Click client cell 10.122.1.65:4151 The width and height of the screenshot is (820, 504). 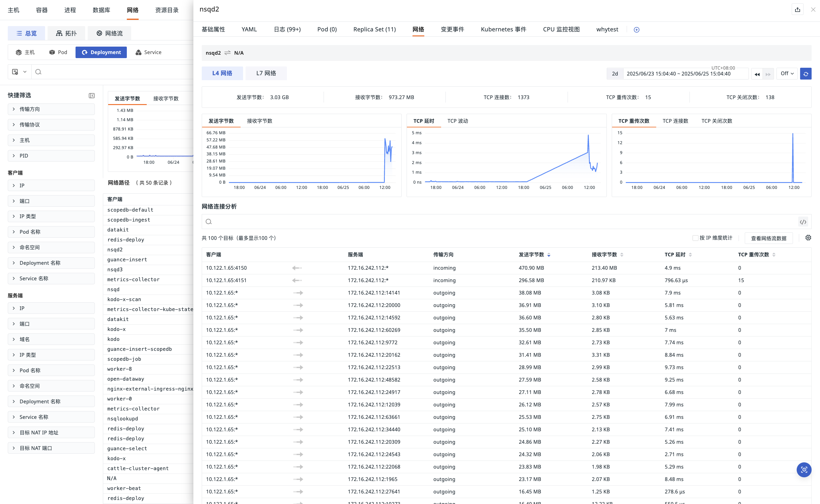[x=226, y=280]
